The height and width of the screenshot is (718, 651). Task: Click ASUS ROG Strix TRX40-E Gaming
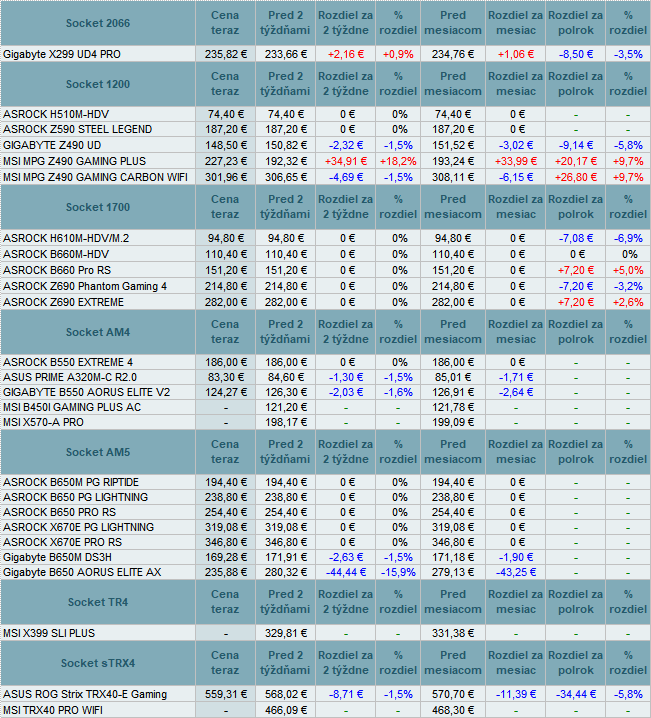click(x=85, y=694)
